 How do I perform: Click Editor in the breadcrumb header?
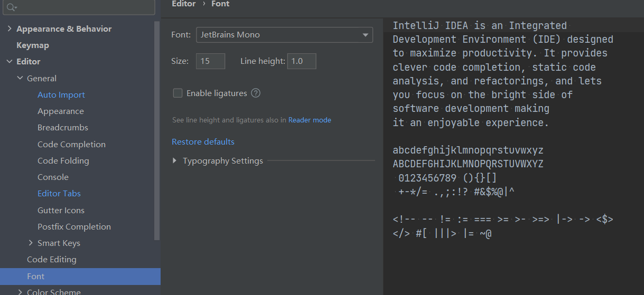pos(184,4)
